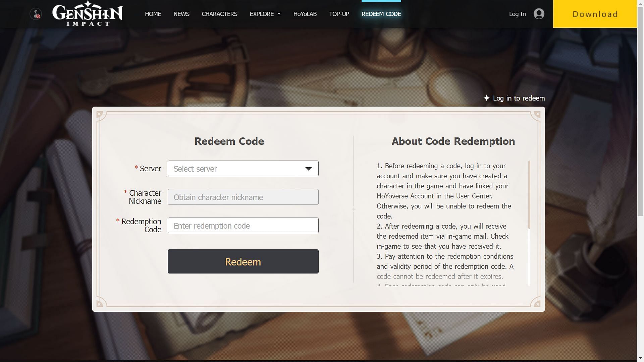Screen dimensions: 644x362
Task: Open the server selection combo box
Action: click(x=243, y=168)
